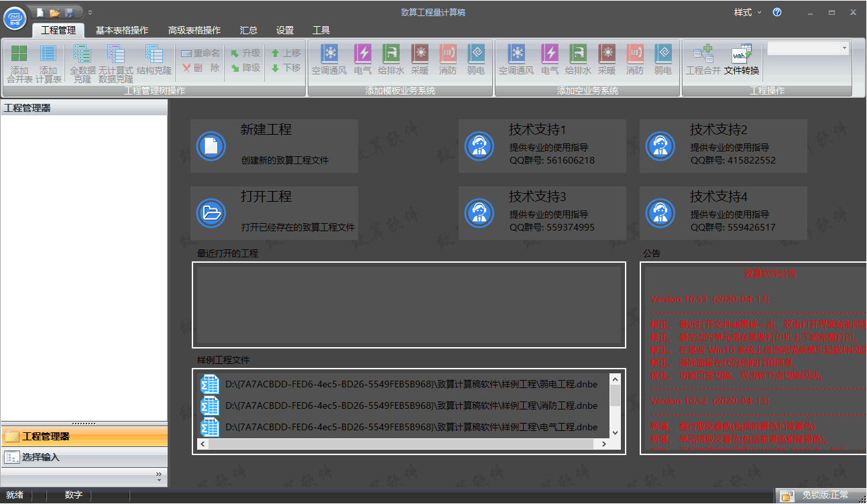Screen dimensions: 867x504
Task: Click the 免锁版:正常 status indicator
Action: pos(819,495)
